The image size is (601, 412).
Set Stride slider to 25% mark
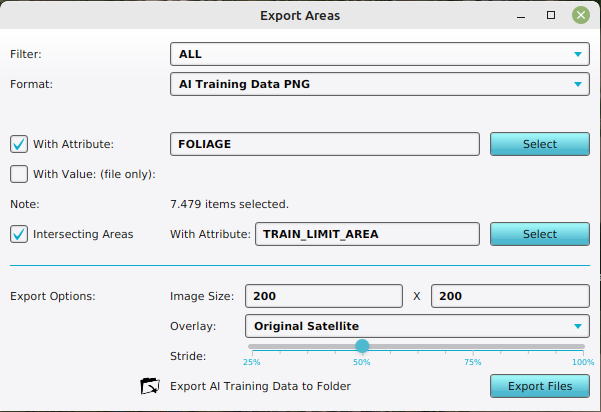(252, 347)
